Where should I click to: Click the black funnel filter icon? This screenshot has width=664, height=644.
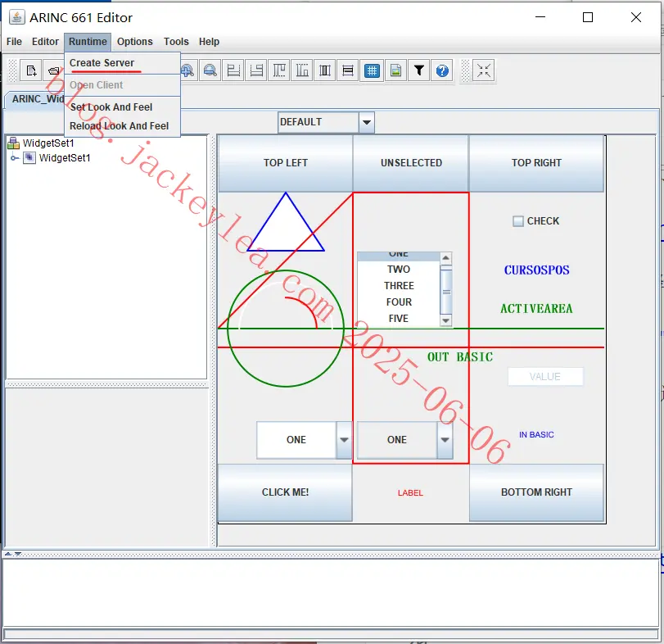pos(419,70)
